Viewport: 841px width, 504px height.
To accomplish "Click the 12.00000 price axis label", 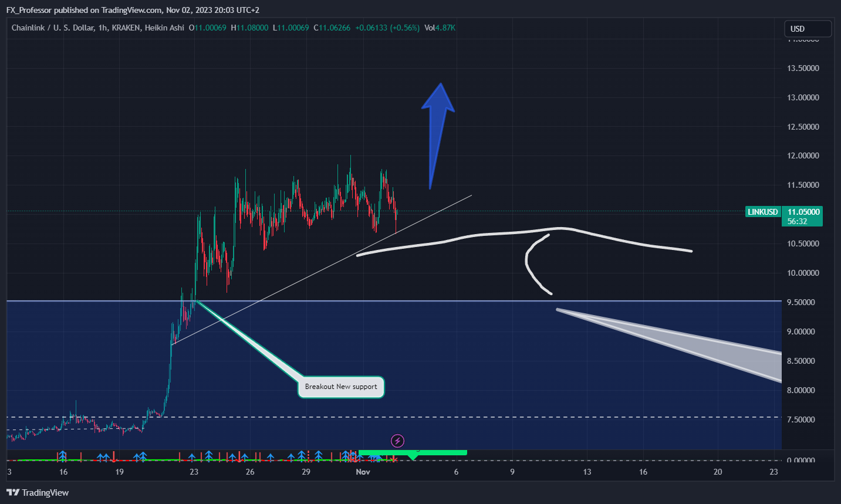I will point(803,155).
